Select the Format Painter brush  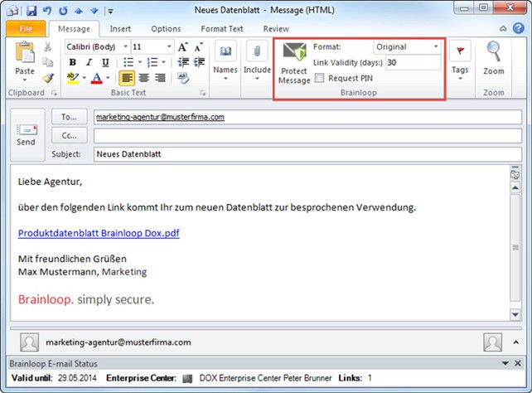[48, 78]
